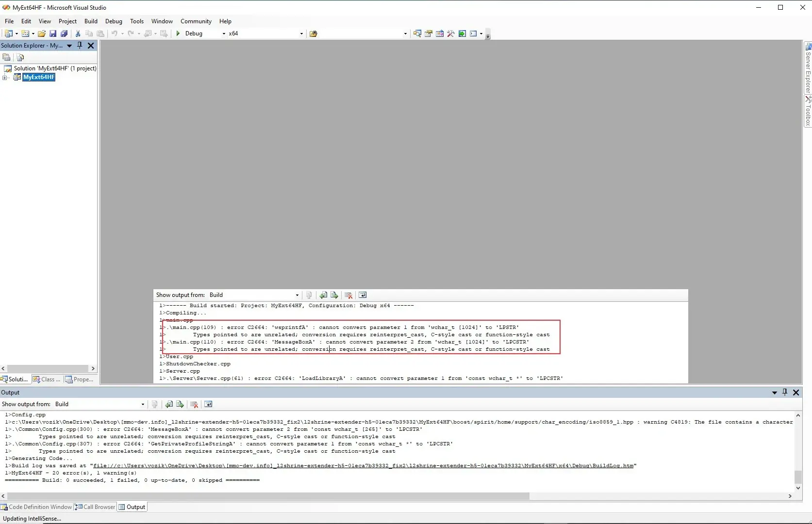Click the Undo arrow icon
Viewport: 812px width, 524px height.
pyautogui.click(x=115, y=33)
